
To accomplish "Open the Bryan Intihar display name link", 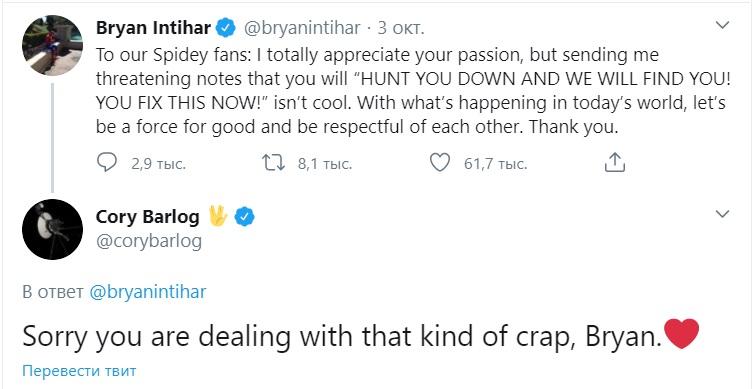I will tap(153, 28).
